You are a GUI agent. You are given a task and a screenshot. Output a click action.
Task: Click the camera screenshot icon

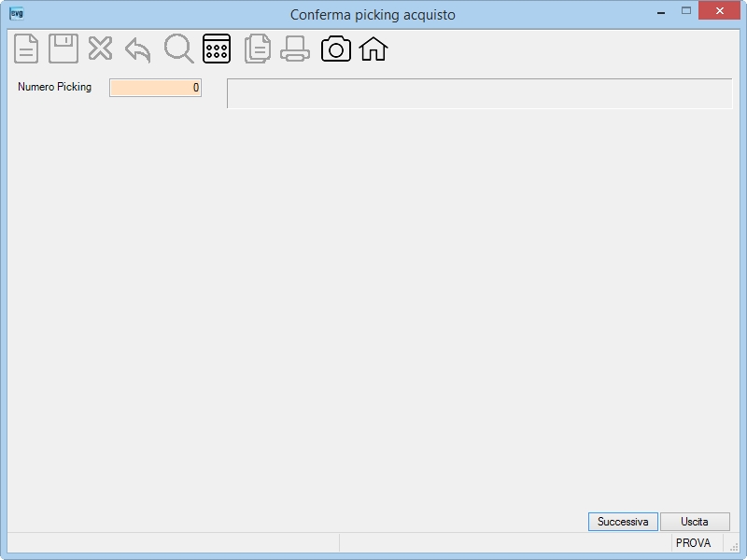[336, 49]
